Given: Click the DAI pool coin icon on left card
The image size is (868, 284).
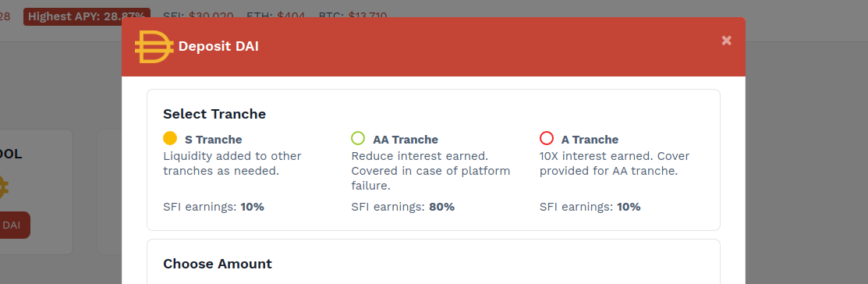Looking at the screenshot, I should [x=3, y=187].
